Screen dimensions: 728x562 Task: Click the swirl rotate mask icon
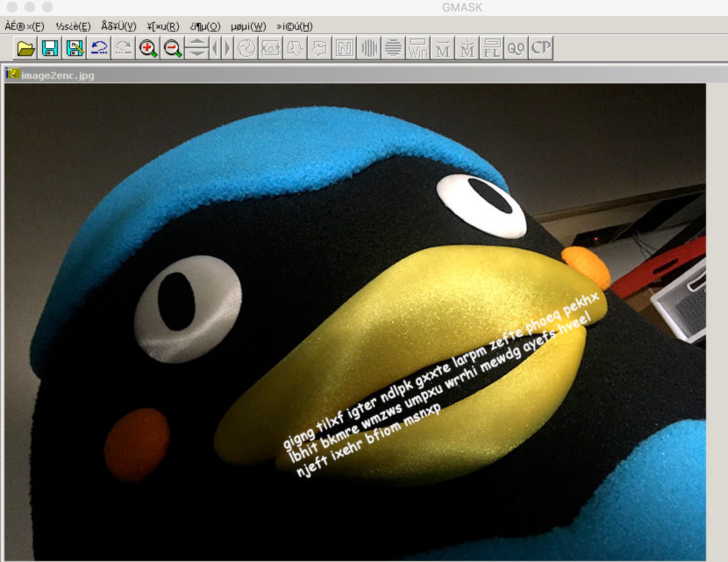click(x=246, y=48)
